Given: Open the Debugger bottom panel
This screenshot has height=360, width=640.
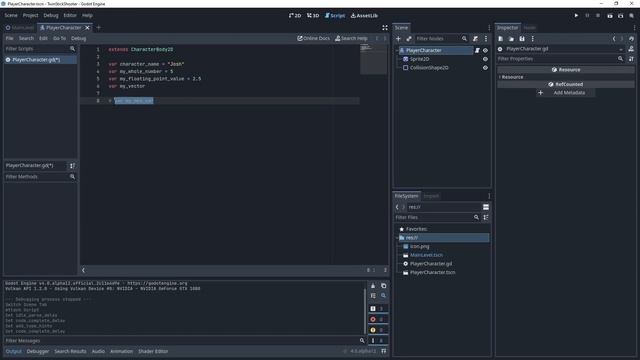Looking at the screenshot, I should [38, 351].
